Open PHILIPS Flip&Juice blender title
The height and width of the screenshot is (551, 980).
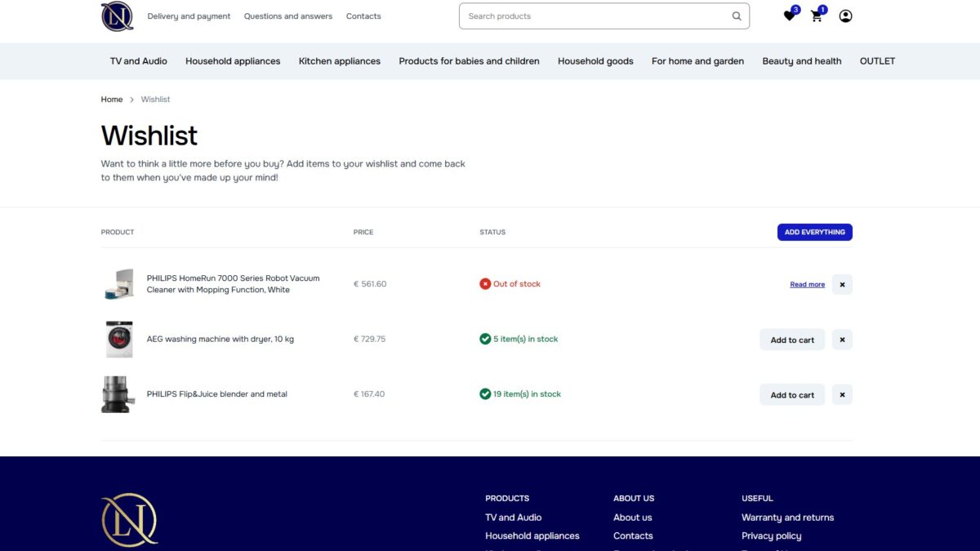(x=217, y=394)
